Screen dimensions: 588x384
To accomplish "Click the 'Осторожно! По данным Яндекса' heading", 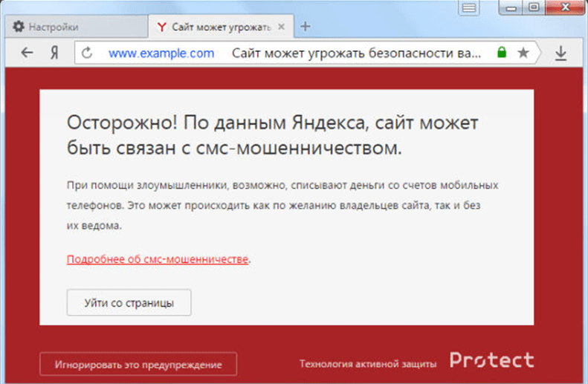I will pos(273,135).
